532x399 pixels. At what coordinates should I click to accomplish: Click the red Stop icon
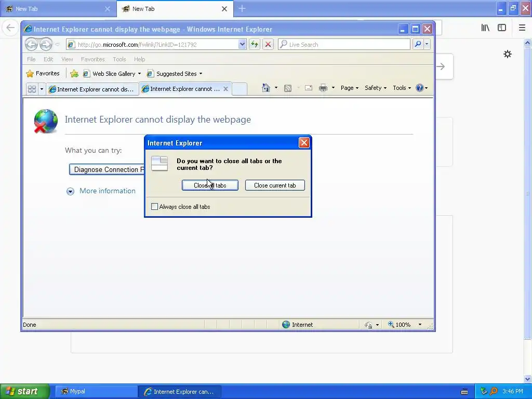pyautogui.click(x=268, y=45)
